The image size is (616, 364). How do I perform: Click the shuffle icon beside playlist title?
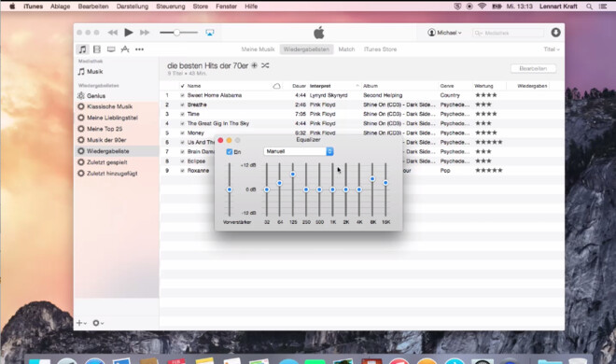click(x=265, y=65)
